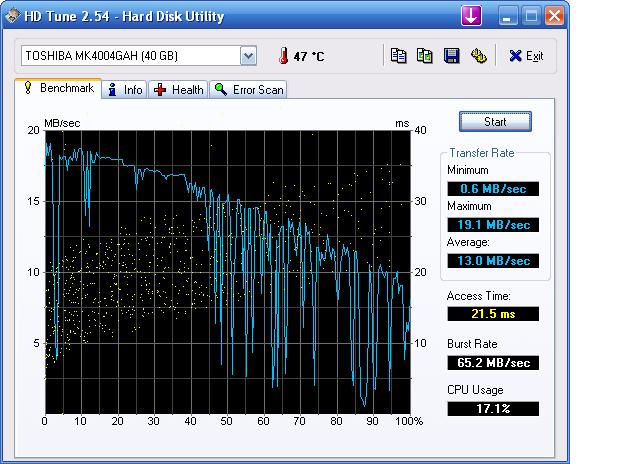Select the Benchmark tab

[x=58, y=88]
